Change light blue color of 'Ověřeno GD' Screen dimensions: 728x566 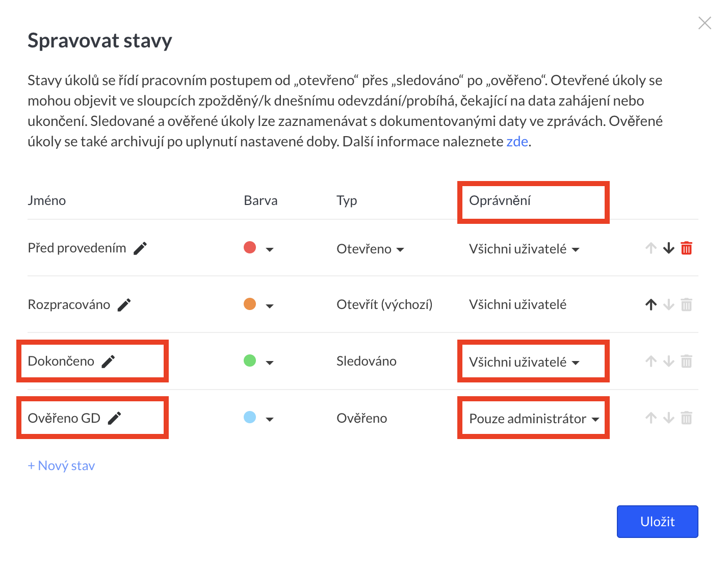[258, 418]
